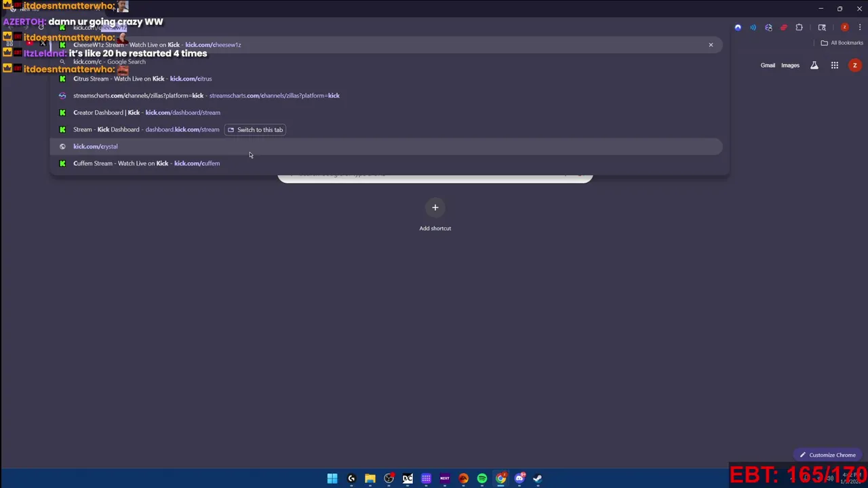
Task: Open the Chrome profile avatar in toolbar
Action: (844, 28)
